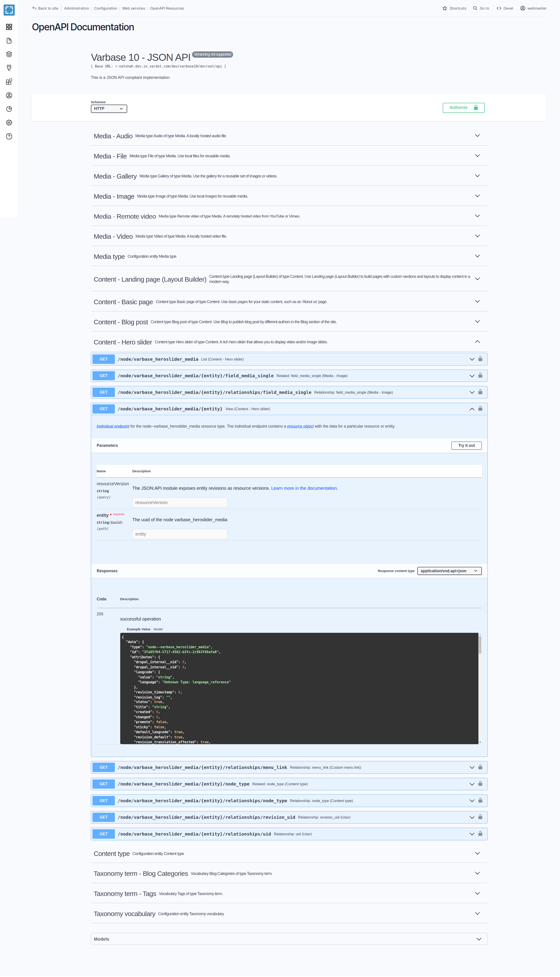Open the dashboard grid icon in sidebar
The height and width of the screenshot is (977, 560).
click(x=9, y=27)
